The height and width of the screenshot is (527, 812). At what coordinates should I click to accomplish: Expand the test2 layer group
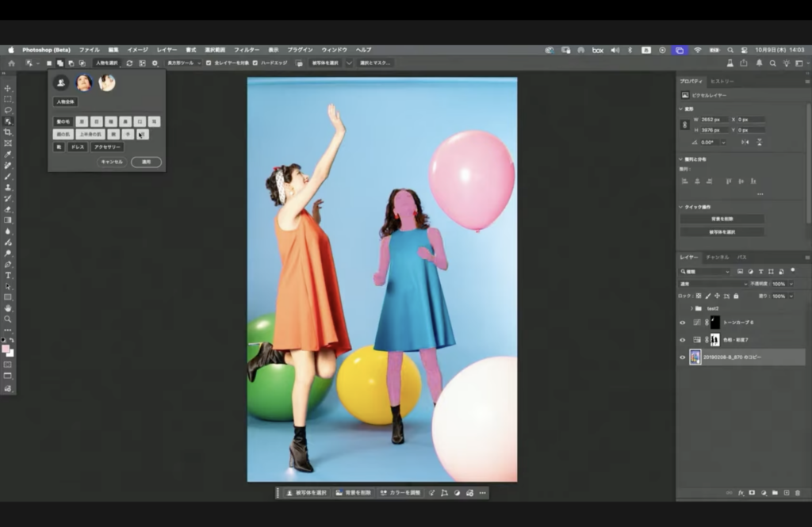coord(692,308)
